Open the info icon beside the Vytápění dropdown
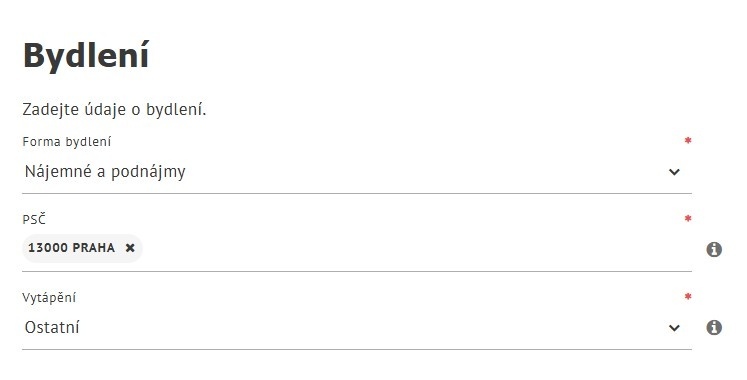Viewport: 747px width, 380px height. tap(714, 327)
